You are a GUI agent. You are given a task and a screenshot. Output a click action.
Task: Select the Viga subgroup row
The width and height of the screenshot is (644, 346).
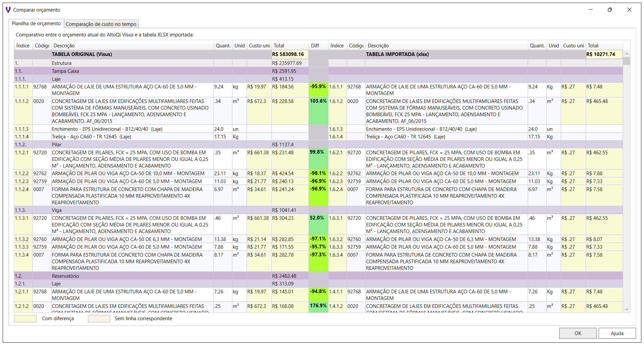coord(57,210)
